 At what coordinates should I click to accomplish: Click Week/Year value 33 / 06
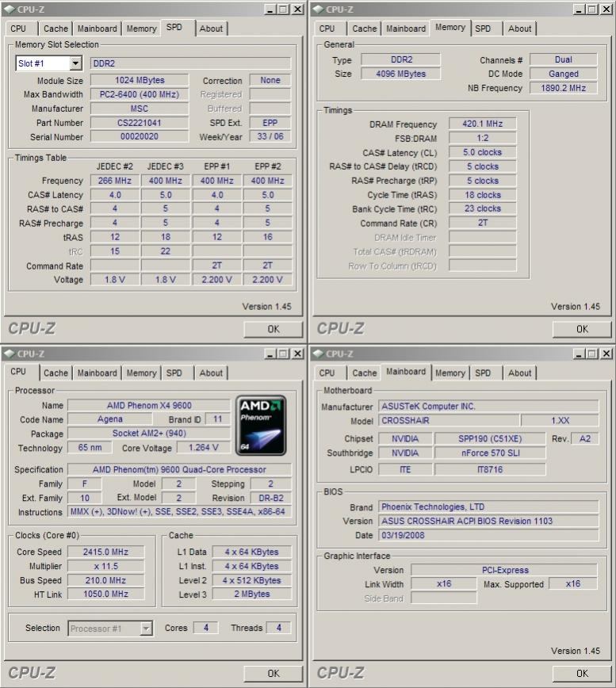(x=270, y=136)
